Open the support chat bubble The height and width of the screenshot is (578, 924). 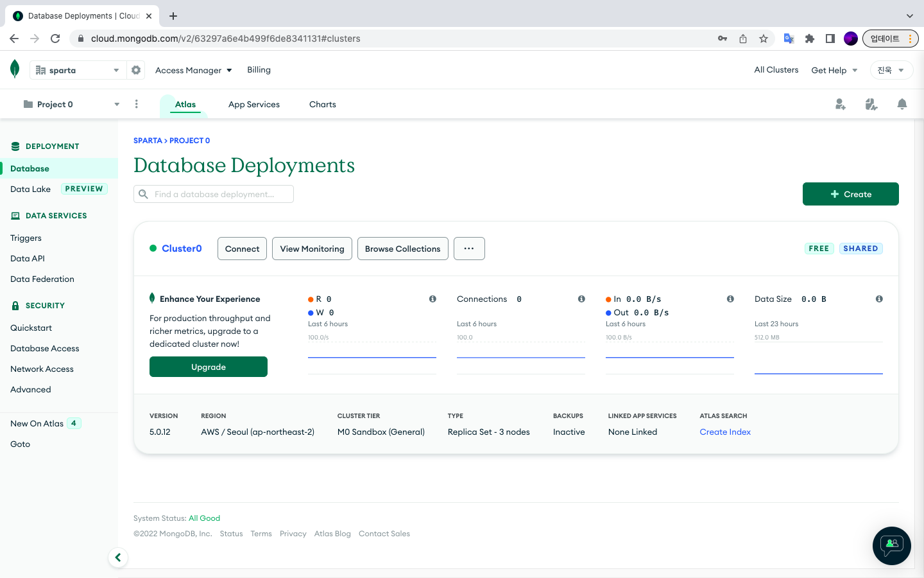pyautogui.click(x=892, y=546)
